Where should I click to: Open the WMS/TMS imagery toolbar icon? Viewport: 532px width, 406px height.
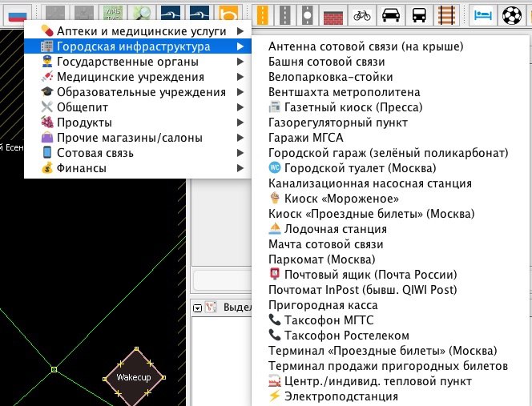pyautogui.click(x=113, y=14)
